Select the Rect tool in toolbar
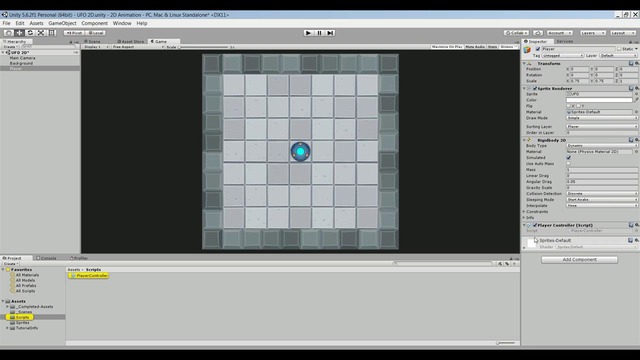The height and width of the screenshot is (360, 640). (52, 33)
